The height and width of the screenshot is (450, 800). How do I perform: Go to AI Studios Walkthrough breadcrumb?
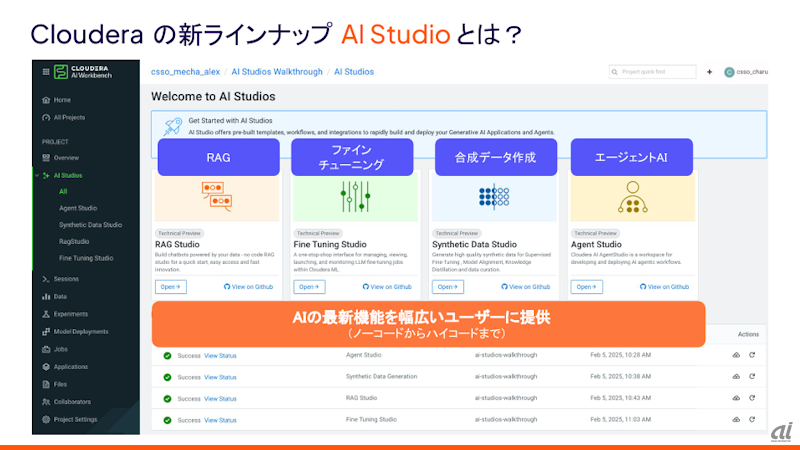click(x=276, y=72)
